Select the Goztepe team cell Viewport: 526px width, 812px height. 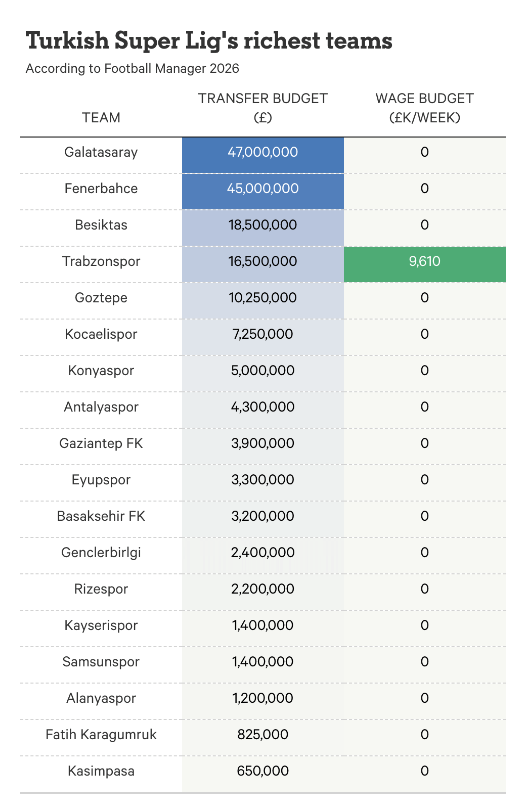(101, 298)
